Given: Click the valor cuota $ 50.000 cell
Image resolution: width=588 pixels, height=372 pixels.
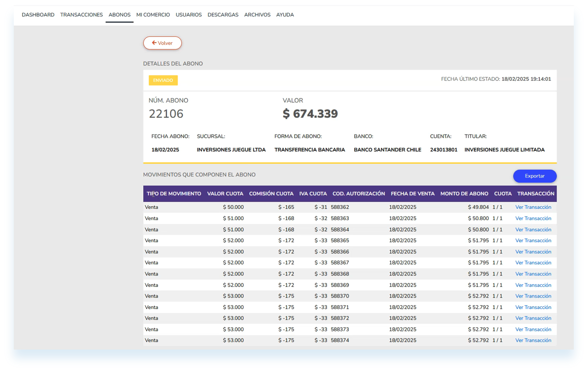Looking at the screenshot, I should [x=233, y=207].
